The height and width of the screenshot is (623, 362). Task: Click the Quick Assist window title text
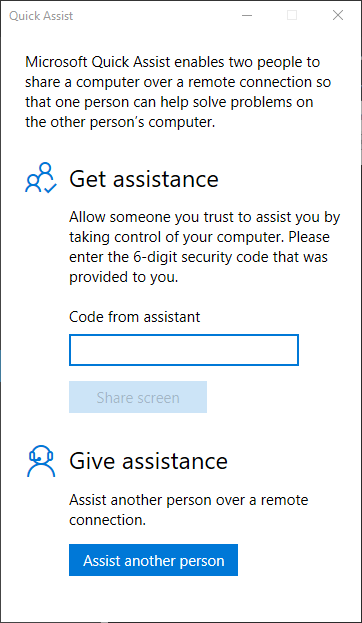click(x=41, y=16)
